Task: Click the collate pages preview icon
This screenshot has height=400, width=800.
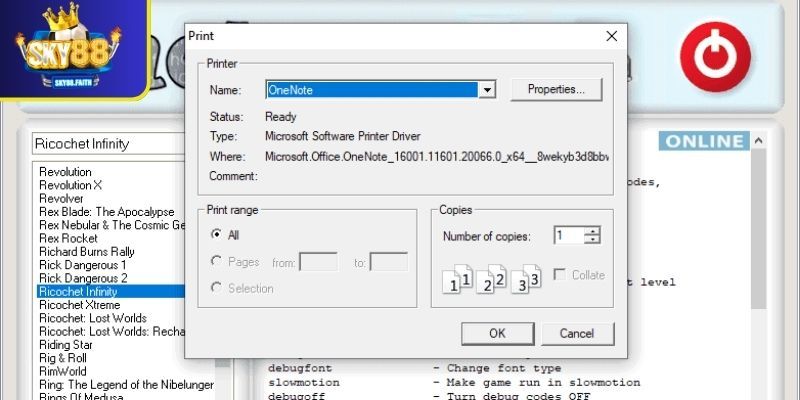Action: pos(491,278)
